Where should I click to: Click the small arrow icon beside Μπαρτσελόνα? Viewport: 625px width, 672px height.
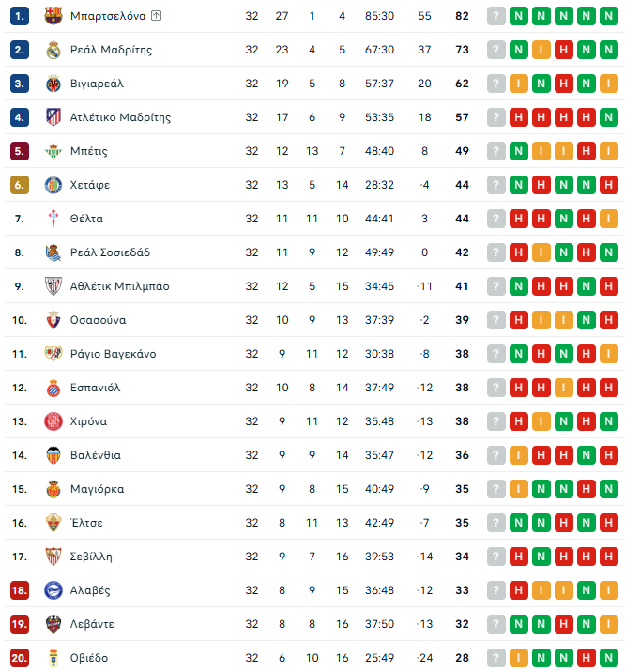pos(156,16)
